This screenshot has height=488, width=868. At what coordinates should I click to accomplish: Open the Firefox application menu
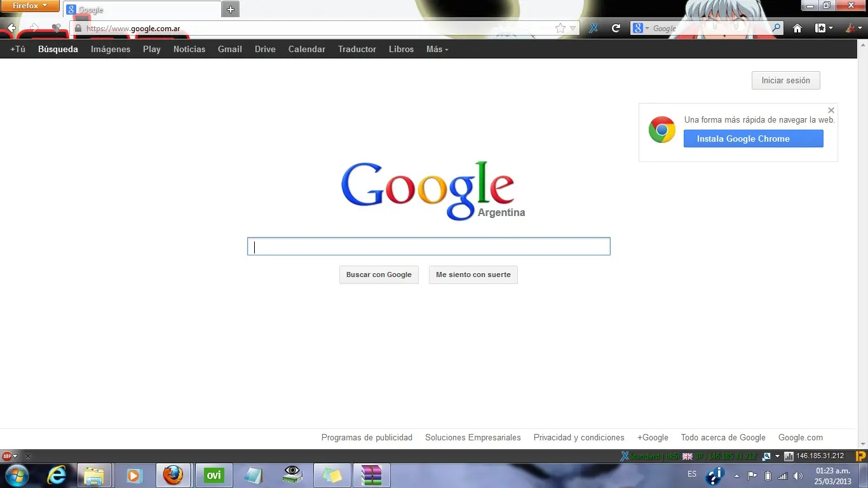tap(30, 6)
